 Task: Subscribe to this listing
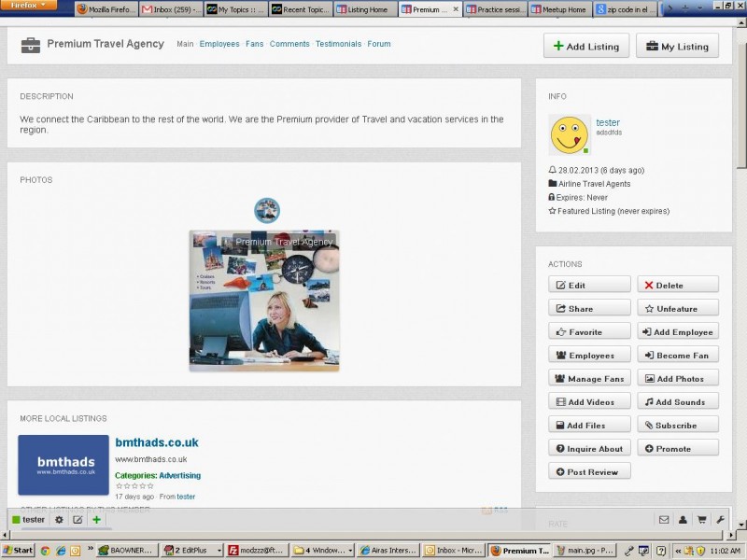pos(678,425)
